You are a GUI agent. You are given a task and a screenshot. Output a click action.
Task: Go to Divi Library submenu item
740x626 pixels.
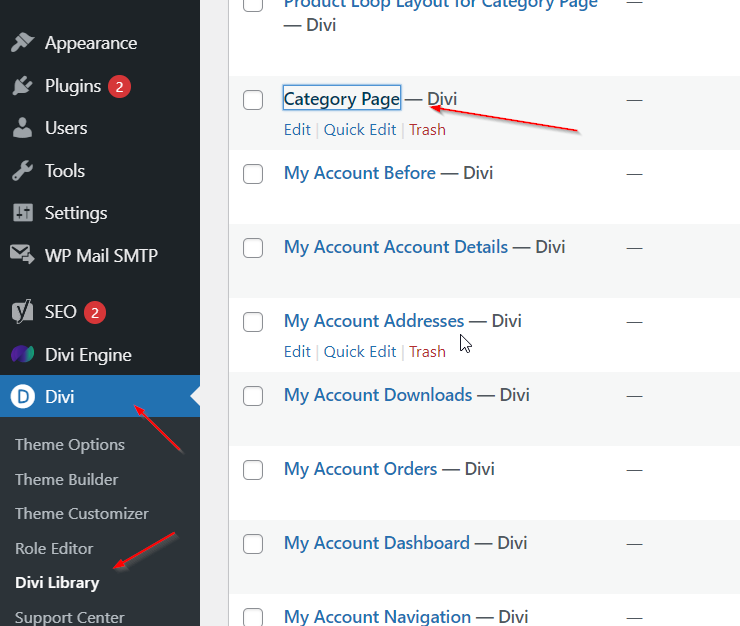tap(57, 582)
